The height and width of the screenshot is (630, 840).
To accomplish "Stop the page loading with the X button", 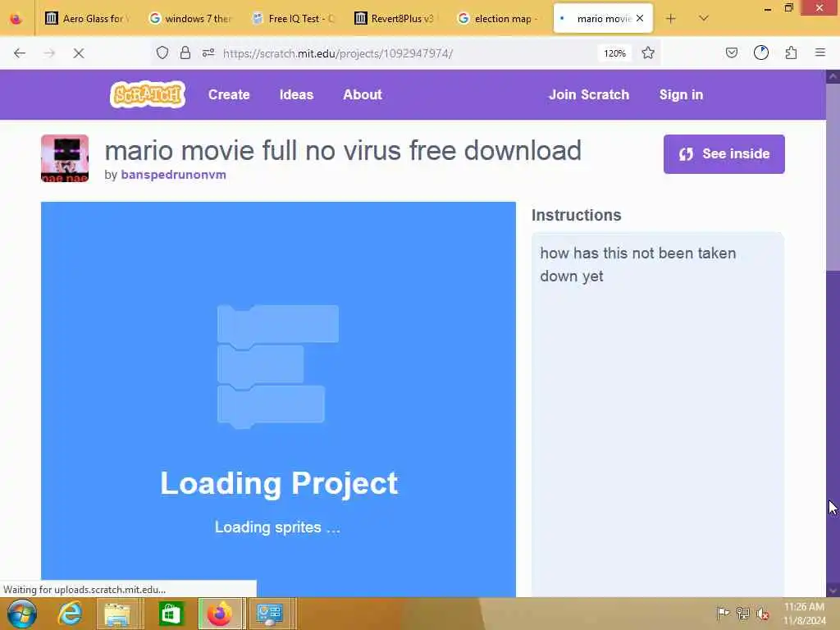I will click(x=79, y=53).
